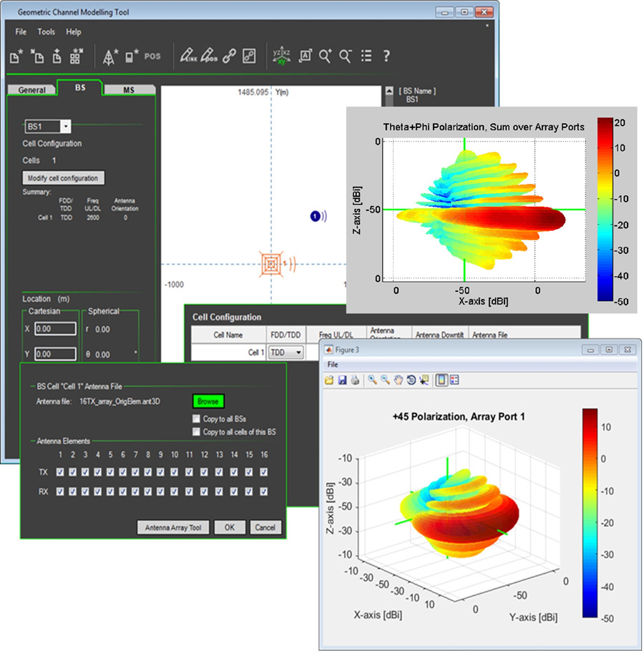Click the save icon in Figure 3
Image resolution: width=644 pixels, height=651 pixels.
point(342,380)
